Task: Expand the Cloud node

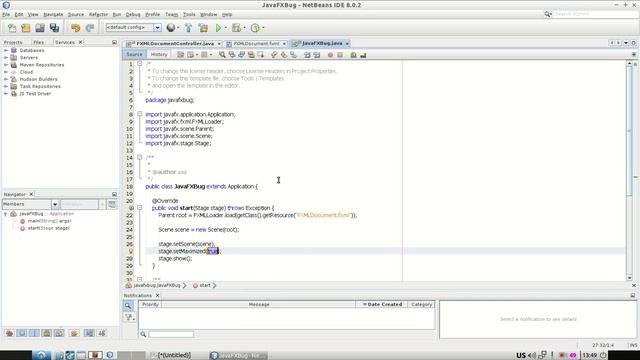Action: [x=6, y=72]
